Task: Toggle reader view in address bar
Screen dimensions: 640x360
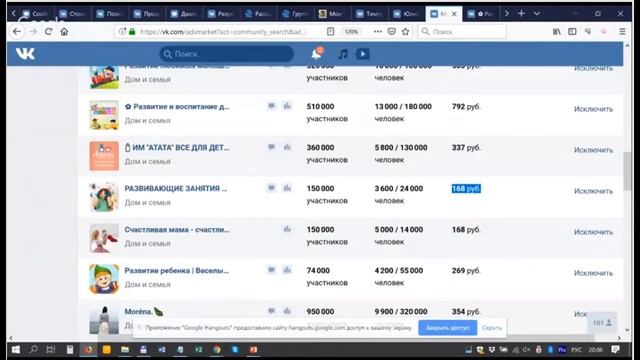Action: pyautogui.click(x=331, y=31)
